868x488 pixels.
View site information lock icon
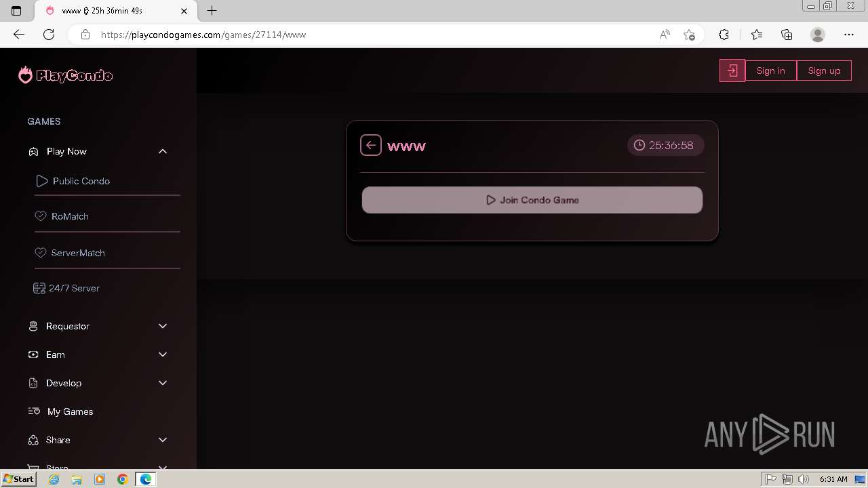pyautogui.click(x=85, y=35)
